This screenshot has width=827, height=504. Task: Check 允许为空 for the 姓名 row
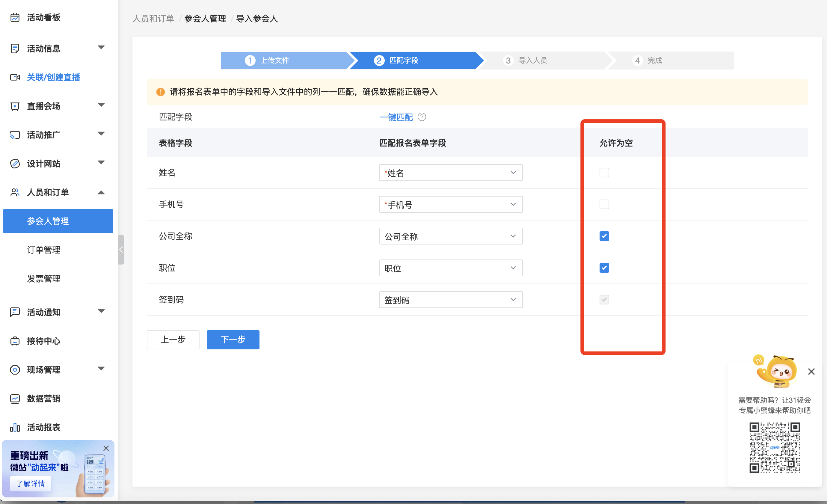pos(604,173)
